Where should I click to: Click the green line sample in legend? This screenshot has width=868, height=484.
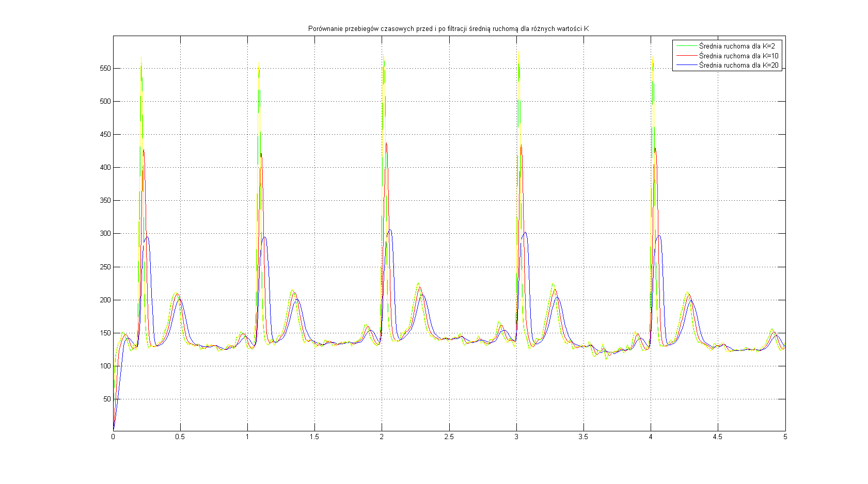tap(686, 46)
